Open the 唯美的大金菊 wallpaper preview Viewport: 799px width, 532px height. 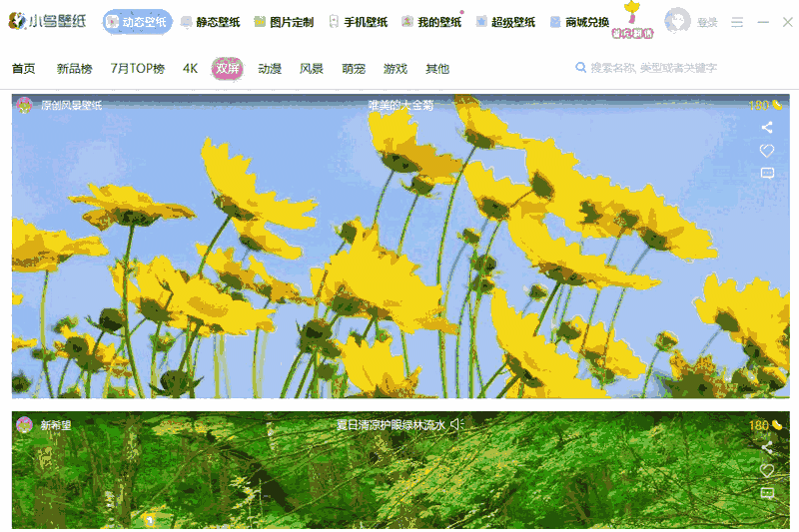coord(400,246)
